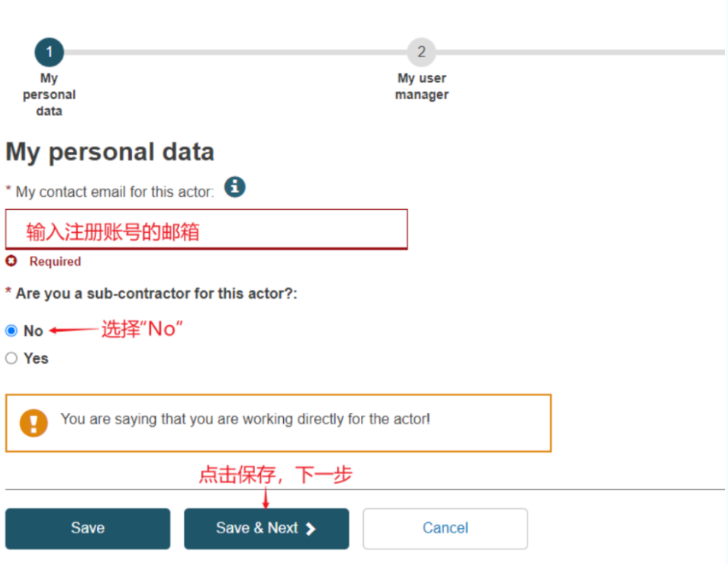Click the "Yes" option label text
The image size is (728, 564).
coord(36,359)
